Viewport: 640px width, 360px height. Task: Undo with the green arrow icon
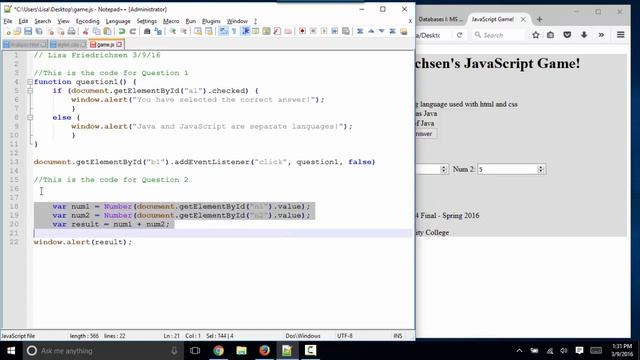click(x=122, y=31)
